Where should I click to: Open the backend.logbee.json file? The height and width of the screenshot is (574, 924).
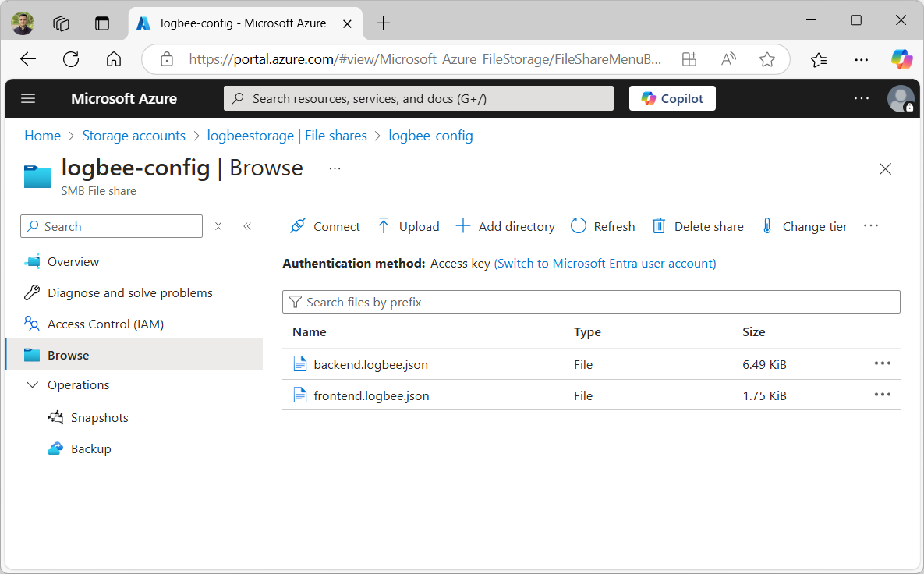click(x=370, y=364)
